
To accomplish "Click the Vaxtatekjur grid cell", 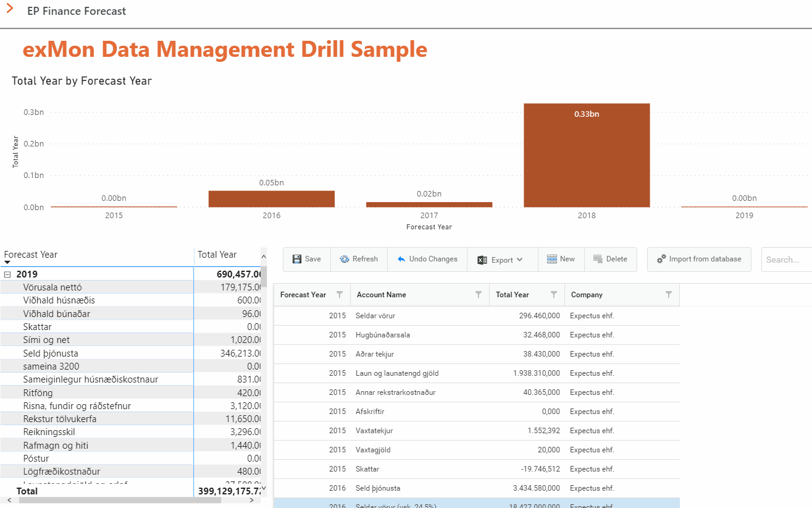I will coord(420,431).
